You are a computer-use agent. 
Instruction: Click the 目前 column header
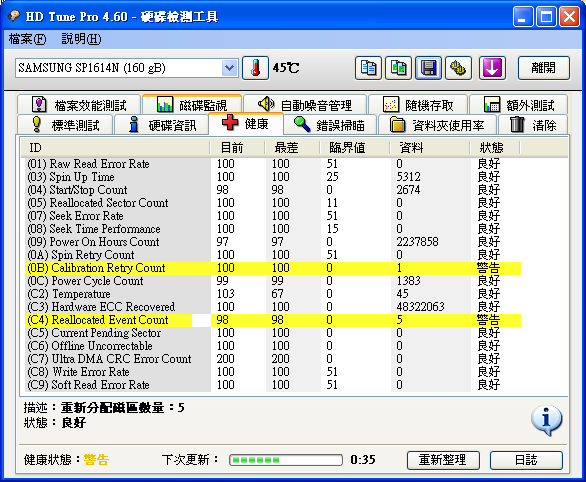pos(237,148)
